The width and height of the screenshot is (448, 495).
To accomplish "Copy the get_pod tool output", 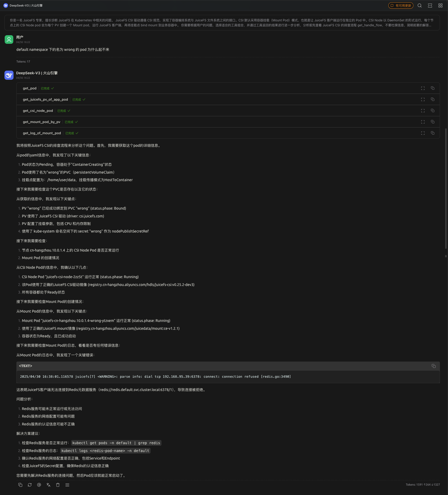I will [433, 88].
